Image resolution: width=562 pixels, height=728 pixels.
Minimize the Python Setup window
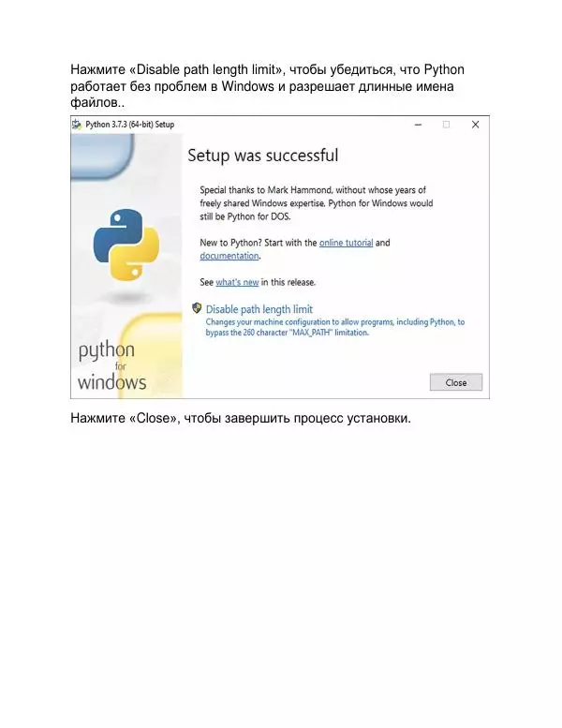pos(418,125)
